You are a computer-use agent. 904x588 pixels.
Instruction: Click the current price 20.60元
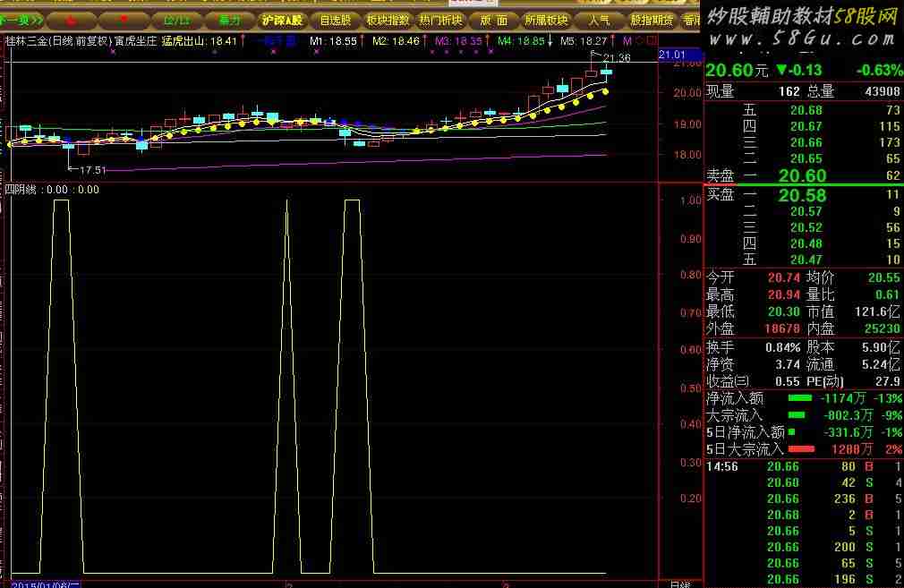pyautogui.click(x=737, y=71)
